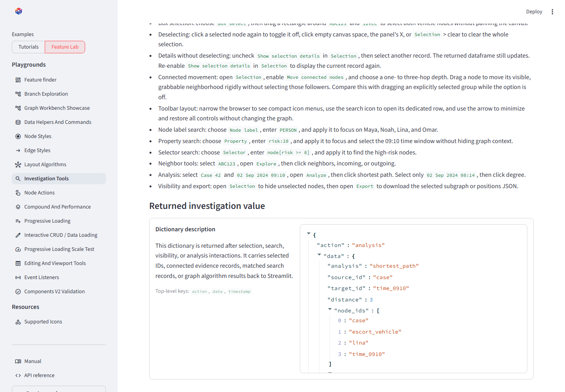565x392 pixels.
Task: Click the "timestamp" top-level key tag
Action: (239, 292)
